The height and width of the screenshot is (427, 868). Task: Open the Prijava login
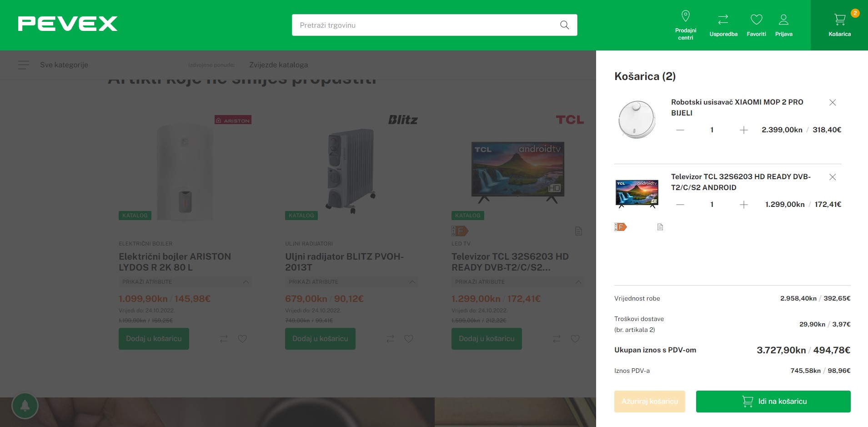click(x=783, y=25)
